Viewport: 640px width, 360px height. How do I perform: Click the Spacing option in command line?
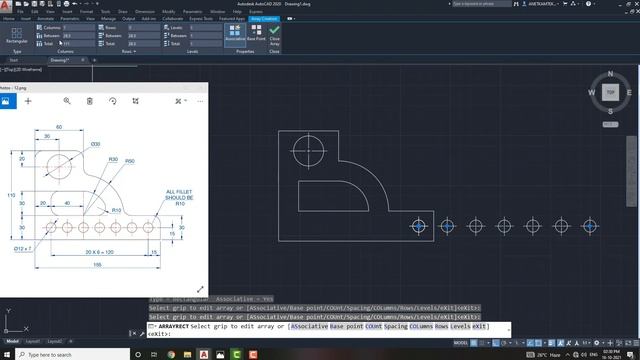click(x=396, y=326)
